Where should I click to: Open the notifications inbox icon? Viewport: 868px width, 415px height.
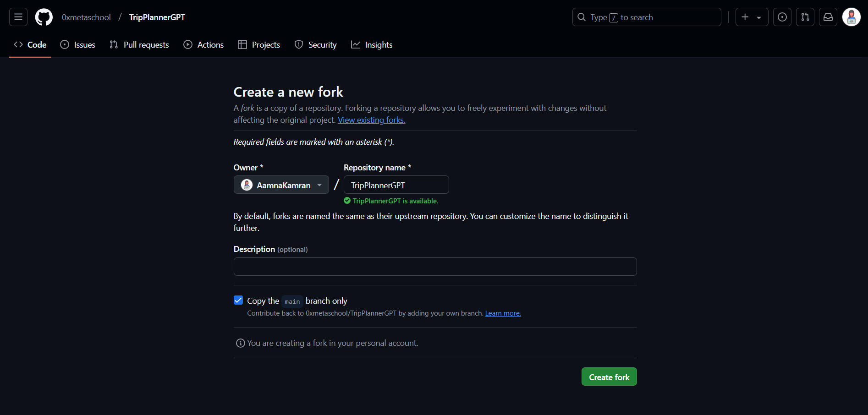828,17
